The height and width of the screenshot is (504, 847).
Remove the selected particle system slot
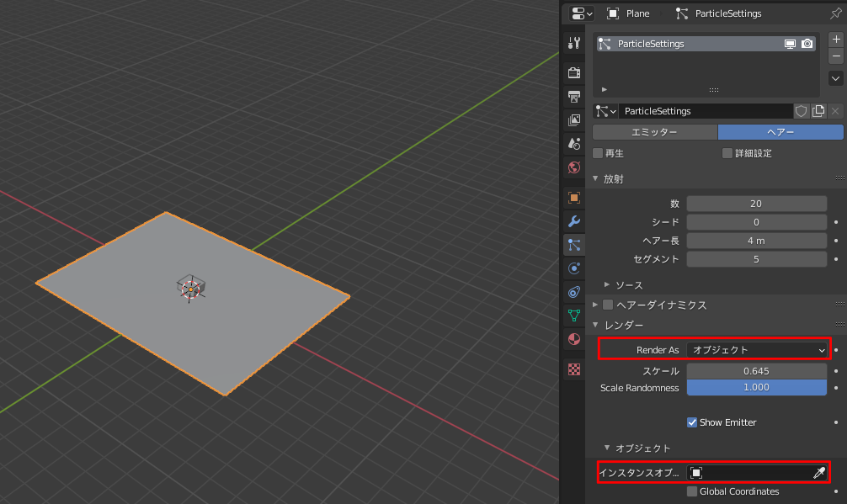(836, 56)
